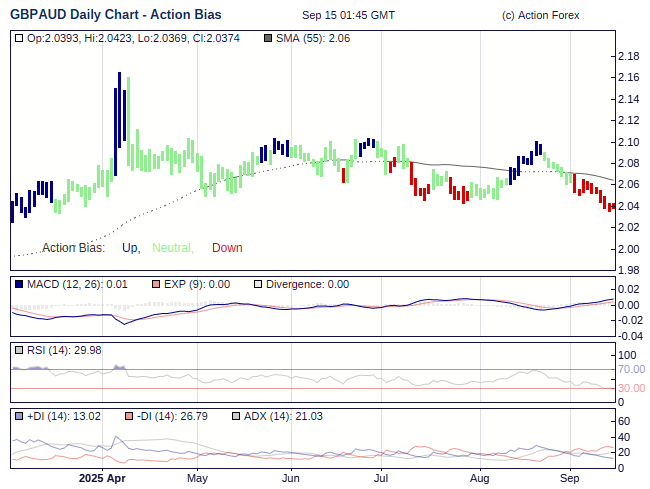Click the Divergence legend swatch

pyautogui.click(x=258, y=284)
